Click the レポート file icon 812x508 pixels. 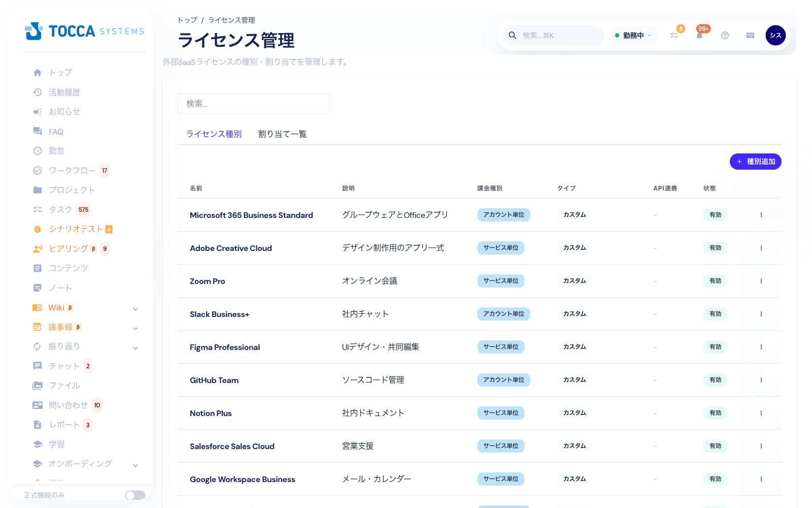click(38, 425)
